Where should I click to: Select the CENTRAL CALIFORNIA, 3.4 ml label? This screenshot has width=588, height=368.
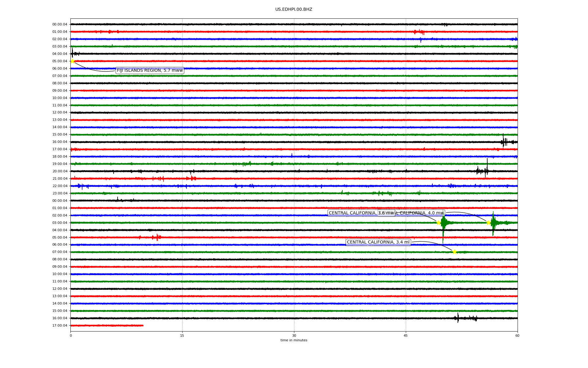pyautogui.click(x=378, y=242)
